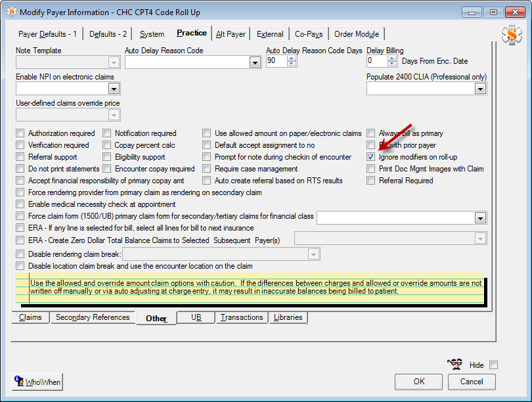Switch to the Co-Pays tab
The image size is (532, 402).
[x=309, y=34]
